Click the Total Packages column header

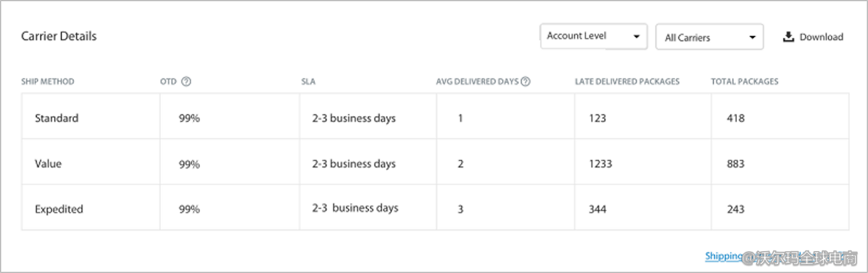[x=744, y=81]
